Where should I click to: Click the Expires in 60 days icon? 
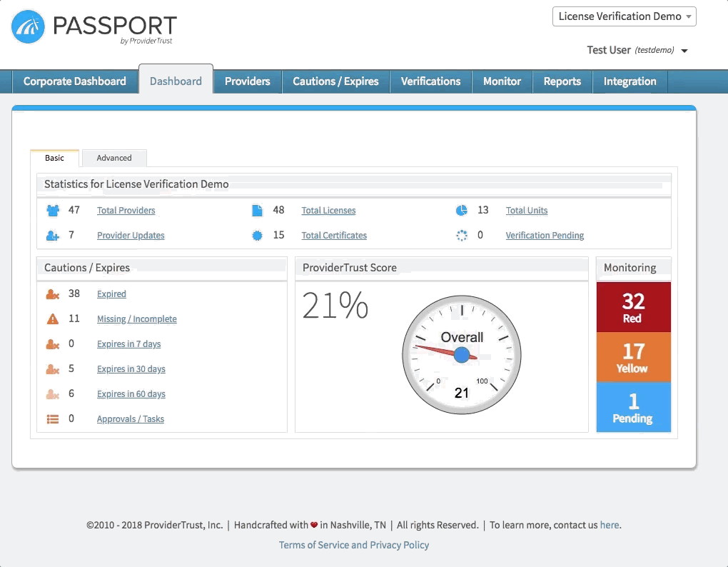click(53, 394)
